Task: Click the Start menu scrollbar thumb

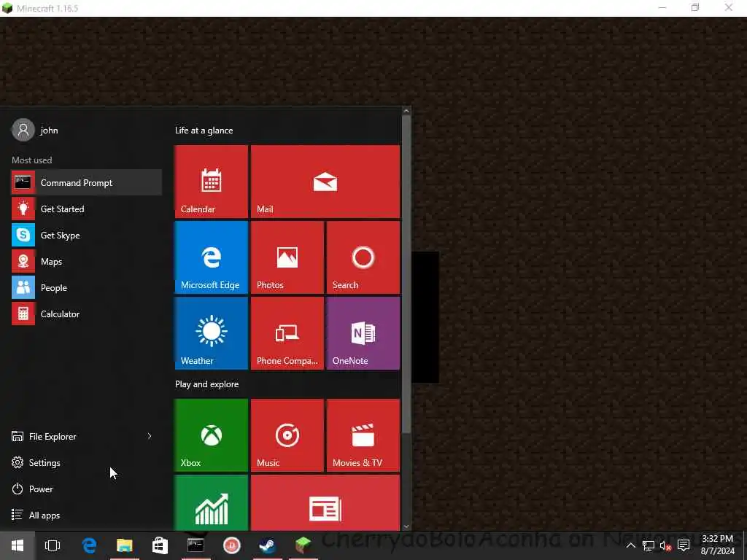Action: click(406, 274)
